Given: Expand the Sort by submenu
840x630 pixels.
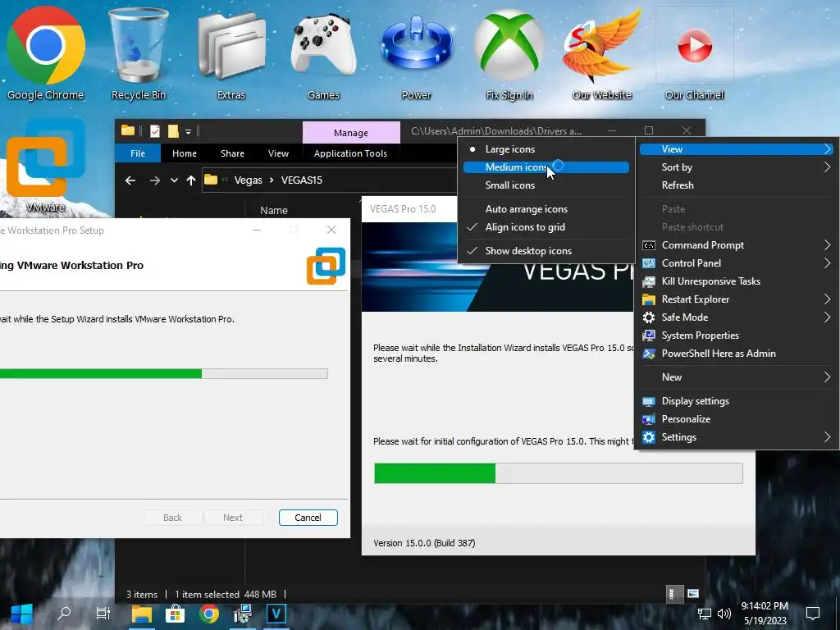Looking at the screenshot, I should tap(737, 167).
